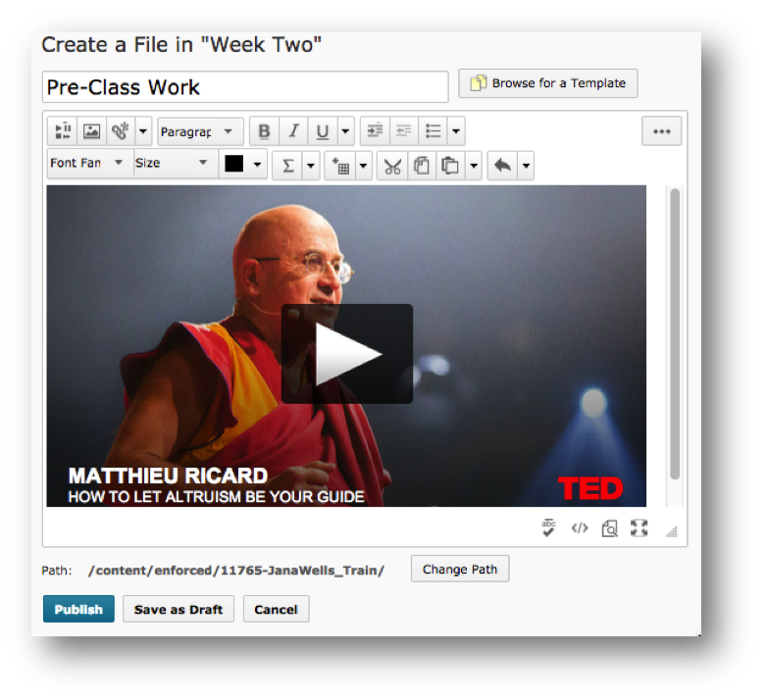Open the dropdown next to Insert Quicklink

point(143,131)
